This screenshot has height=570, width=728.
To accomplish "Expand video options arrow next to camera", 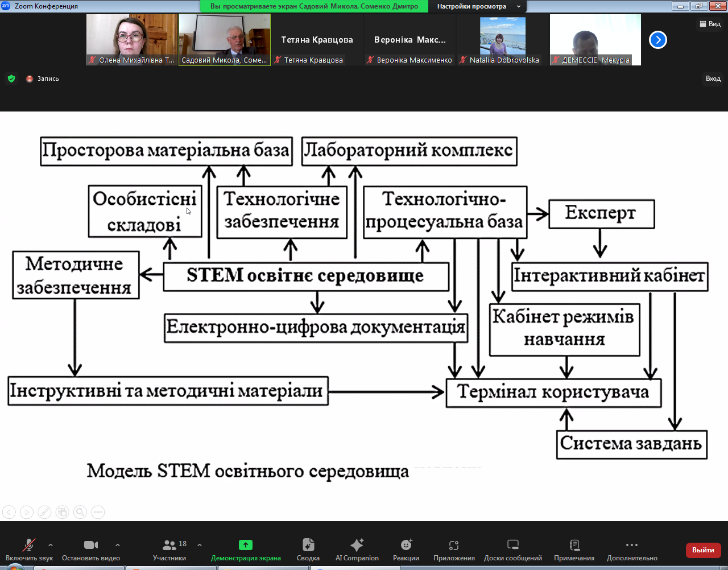I will [x=118, y=545].
